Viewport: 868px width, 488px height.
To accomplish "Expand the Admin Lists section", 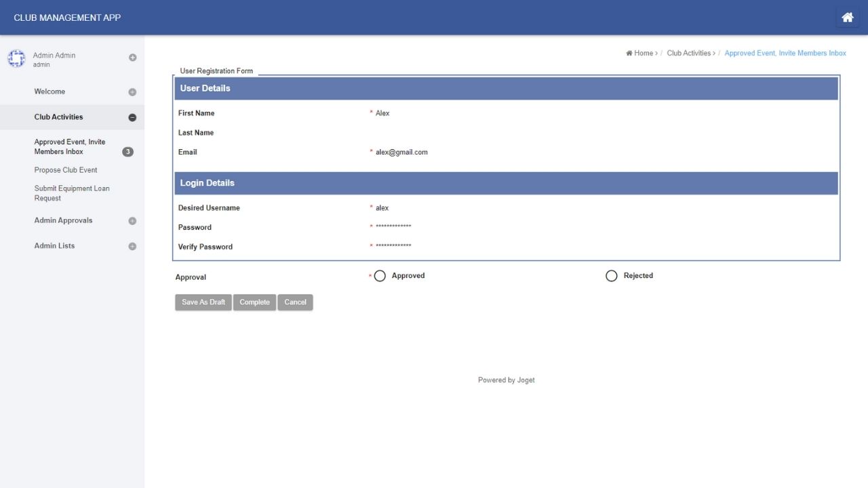I will 132,246.
